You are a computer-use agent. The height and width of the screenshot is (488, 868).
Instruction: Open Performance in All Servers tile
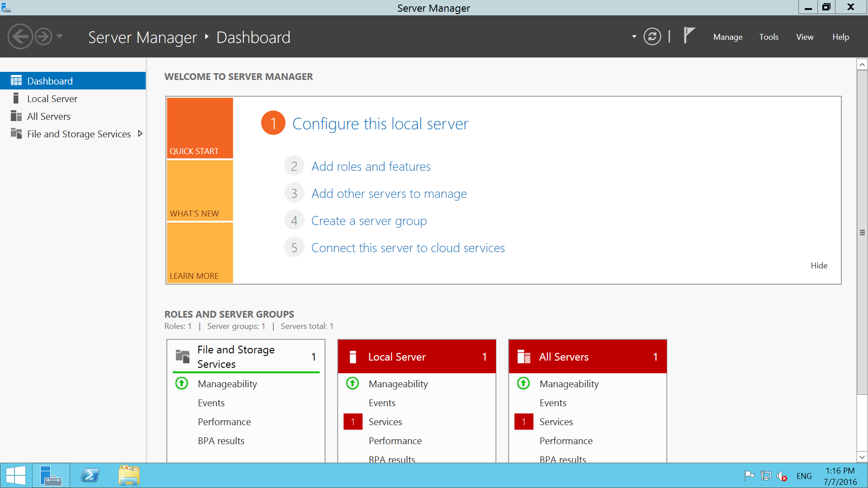pos(566,441)
